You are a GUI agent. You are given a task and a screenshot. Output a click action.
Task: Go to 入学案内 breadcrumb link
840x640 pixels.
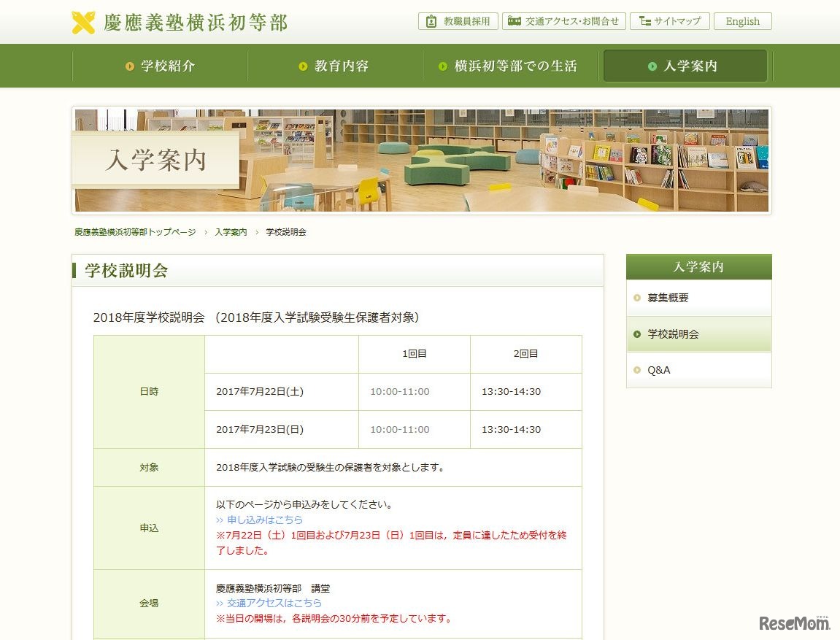[x=231, y=232]
